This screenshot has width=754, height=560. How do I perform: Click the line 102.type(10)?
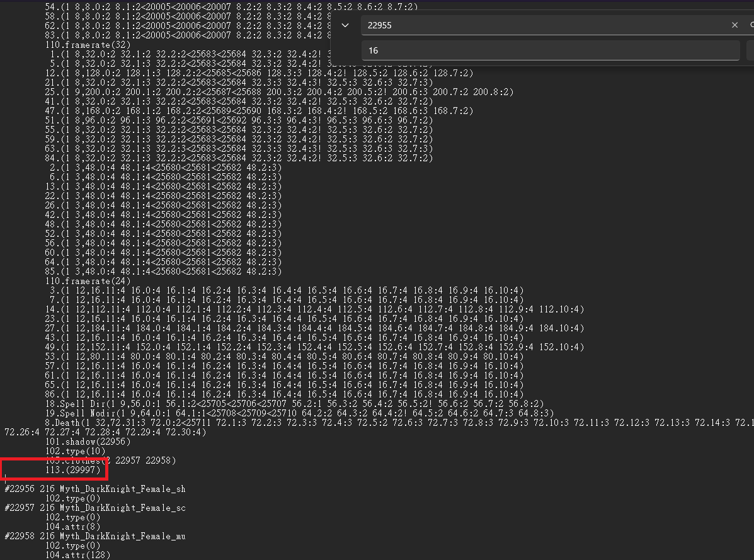(x=76, y=451)
